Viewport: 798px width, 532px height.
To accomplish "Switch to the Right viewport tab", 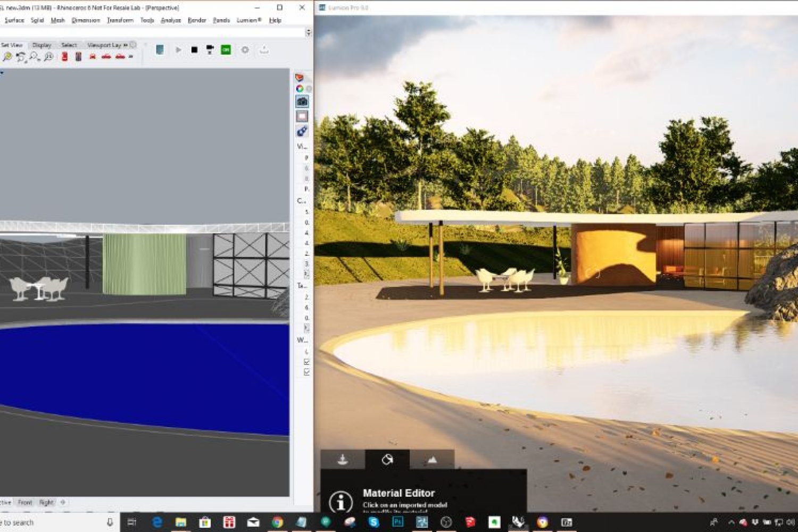I will 46,502.
